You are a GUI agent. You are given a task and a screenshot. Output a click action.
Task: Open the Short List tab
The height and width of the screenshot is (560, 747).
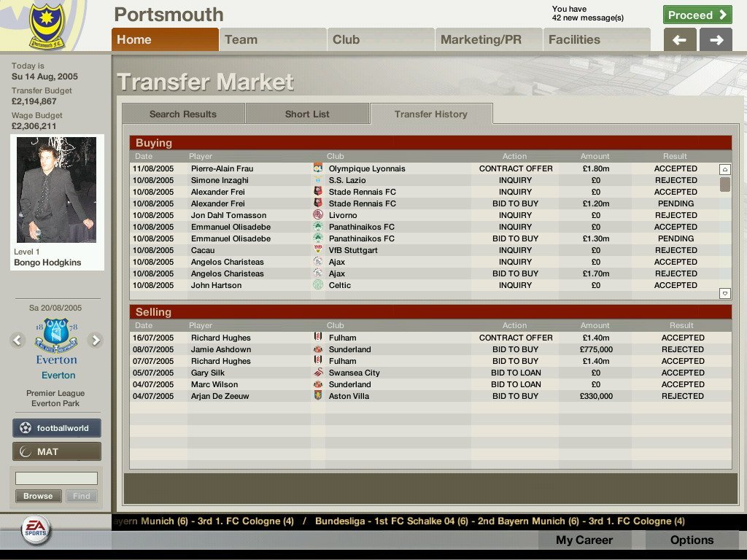pos(307,114)
